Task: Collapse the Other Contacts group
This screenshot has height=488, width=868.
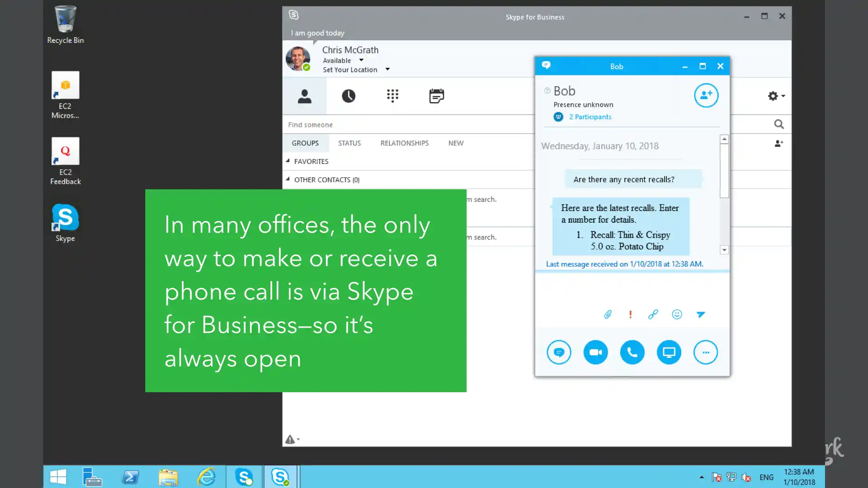Action: [288, 179]
